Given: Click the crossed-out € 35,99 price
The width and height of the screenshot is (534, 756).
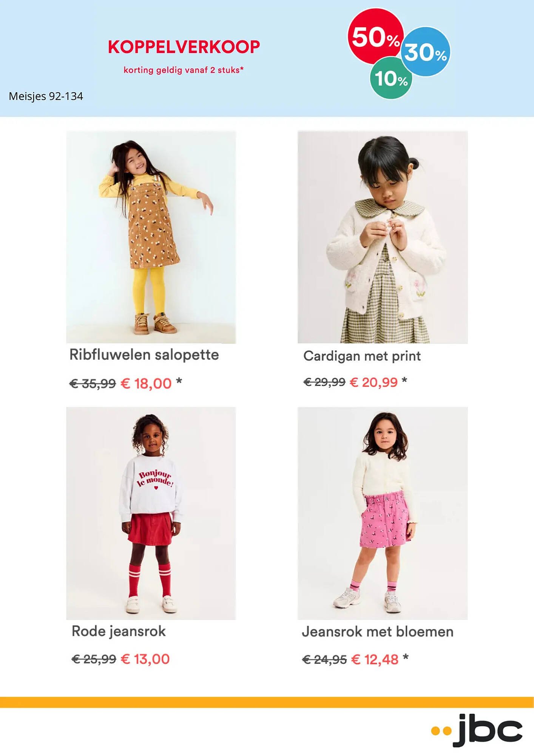Looking at the screenshot, I should pyautogui.click(x=93, y=384).
